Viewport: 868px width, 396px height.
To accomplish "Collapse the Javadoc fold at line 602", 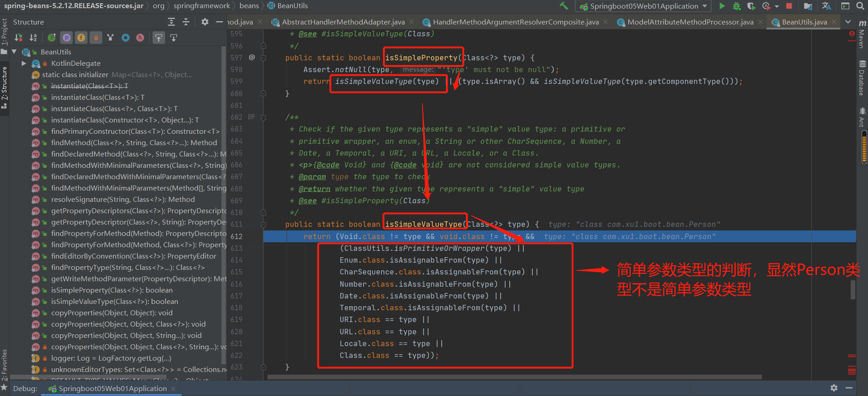I will [x=263, y=117].
